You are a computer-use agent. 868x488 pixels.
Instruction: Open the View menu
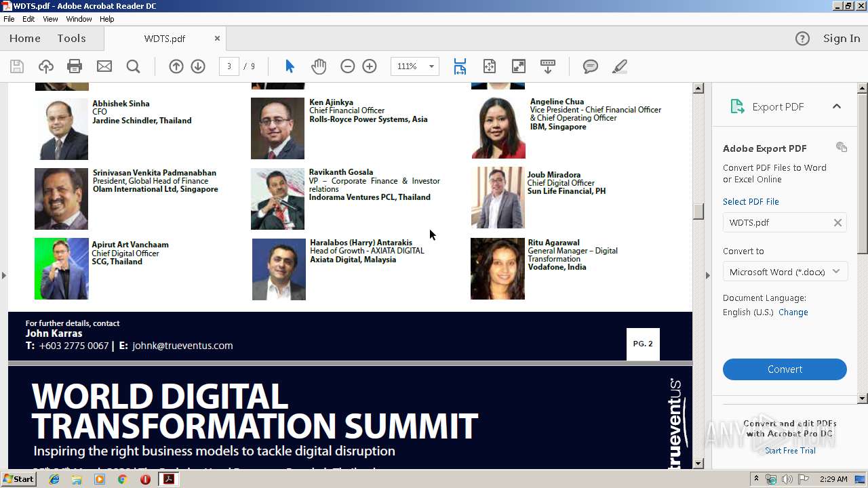click(x=50, y=19)
